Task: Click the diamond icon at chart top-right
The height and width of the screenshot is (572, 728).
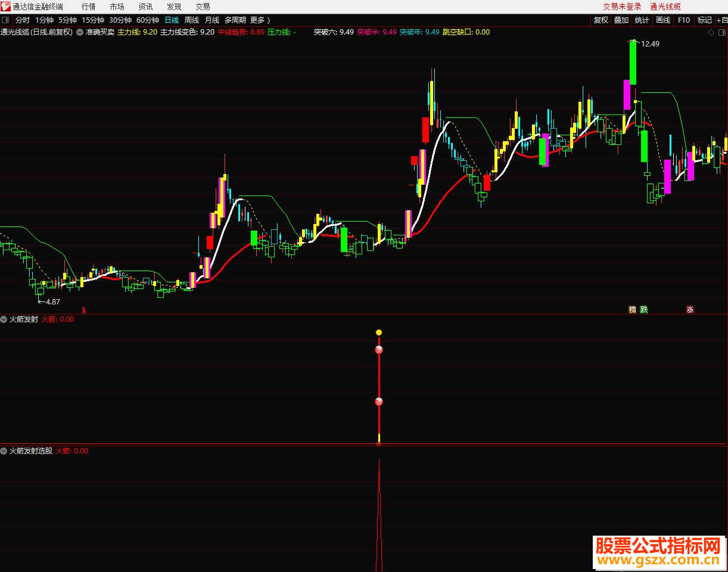Action: coord(711,32)
